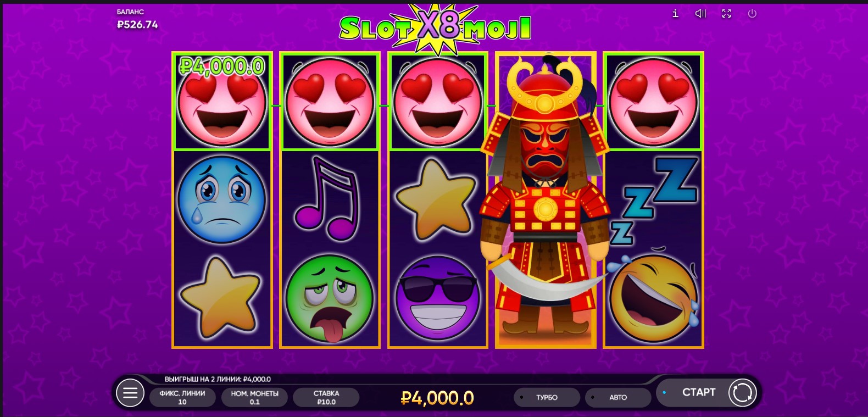
Task: Click the purple music note symbol
Action: pos(328,198)
